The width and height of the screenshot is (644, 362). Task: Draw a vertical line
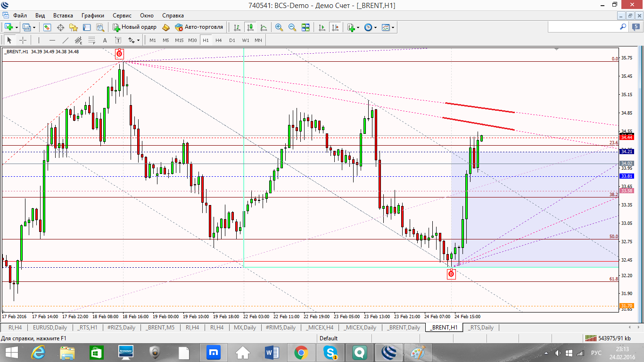39,40
